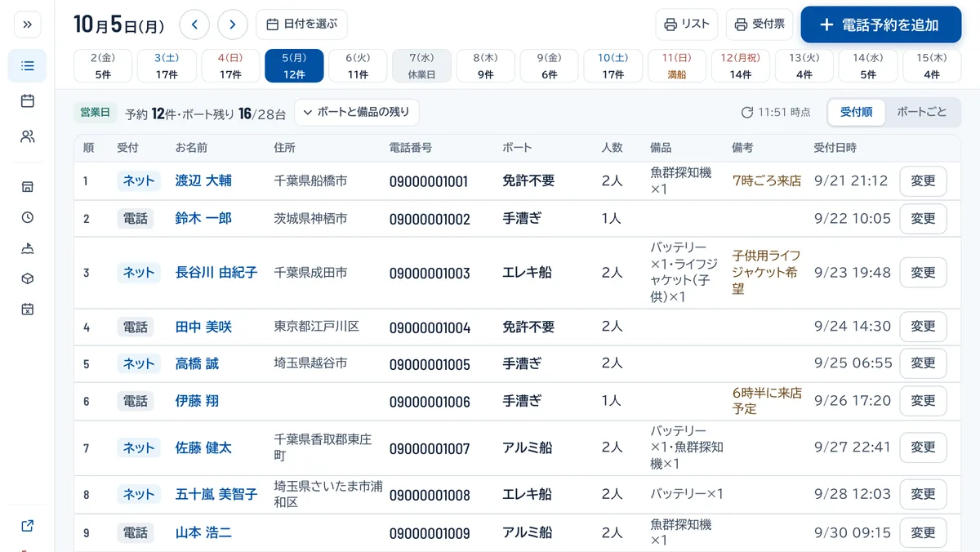Click the 受付日時 column header
The width and height of the screenshot is (980, 552).
[x=835, y=148]
